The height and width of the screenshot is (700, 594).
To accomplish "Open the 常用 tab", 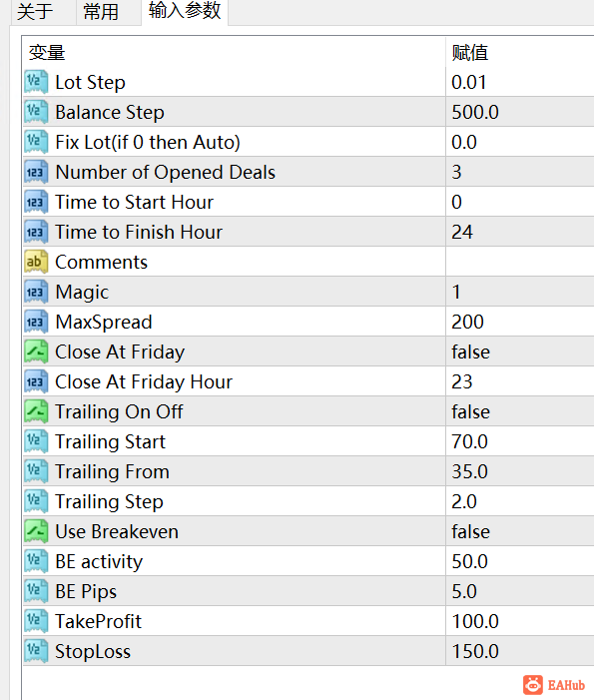I will click(x=101, y=12).
